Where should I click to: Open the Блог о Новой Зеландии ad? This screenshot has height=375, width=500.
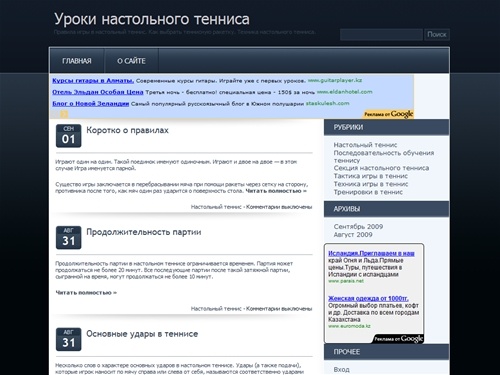click(x=91, y=104)
